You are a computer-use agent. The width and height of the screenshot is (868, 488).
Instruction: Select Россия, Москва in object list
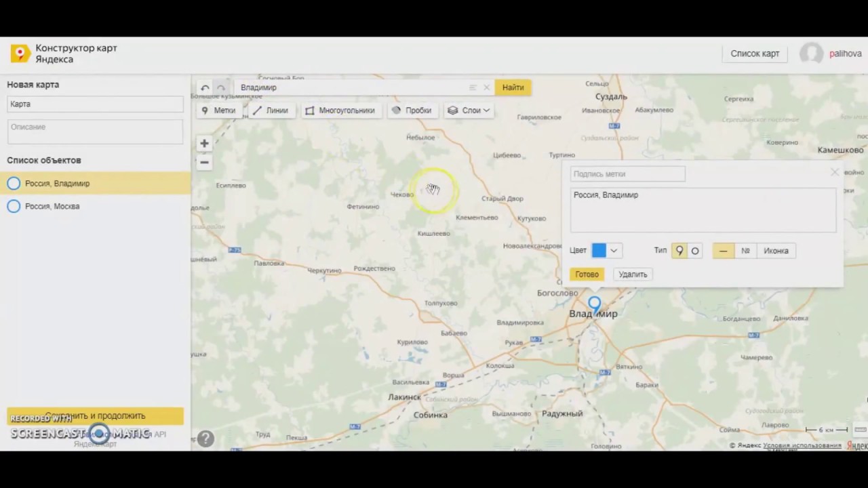95,206
